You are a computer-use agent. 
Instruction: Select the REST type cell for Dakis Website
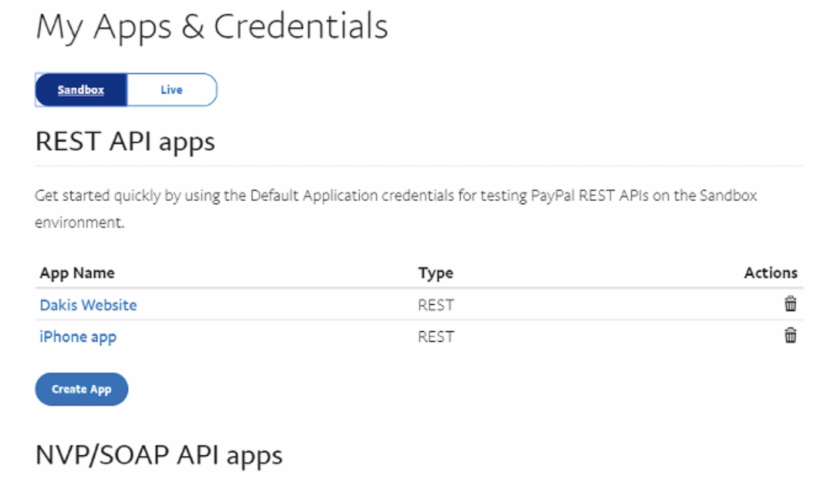coord(436,305)
